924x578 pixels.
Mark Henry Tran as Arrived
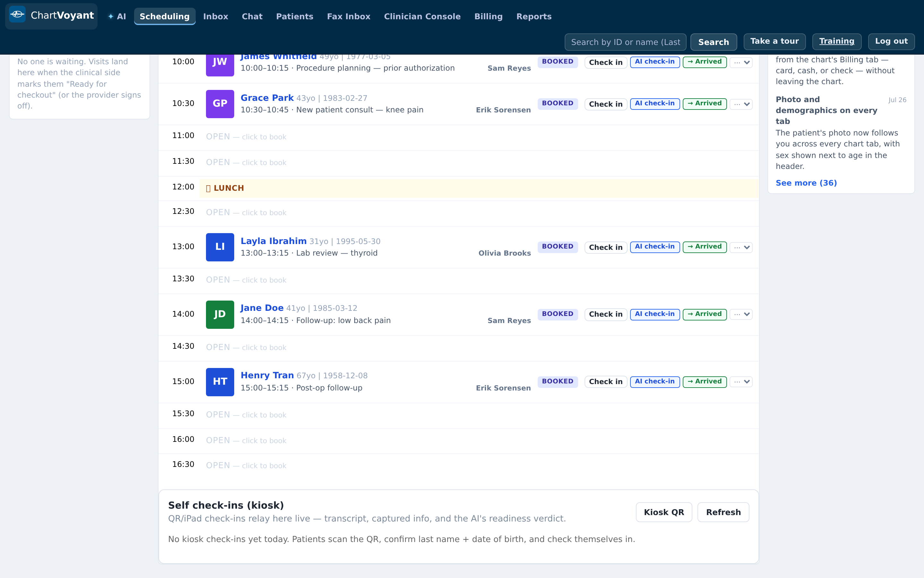[705, 381]
